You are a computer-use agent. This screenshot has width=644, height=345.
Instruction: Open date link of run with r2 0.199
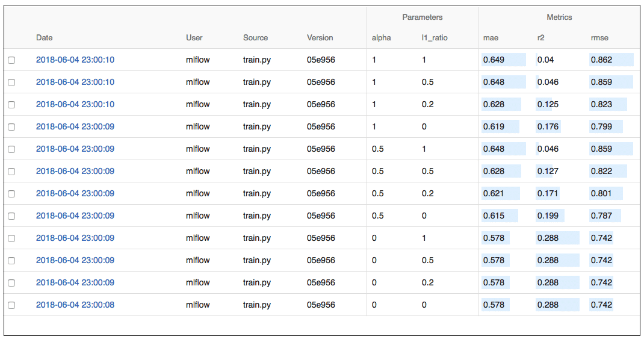pyautogui.click(x=75, y=216)
